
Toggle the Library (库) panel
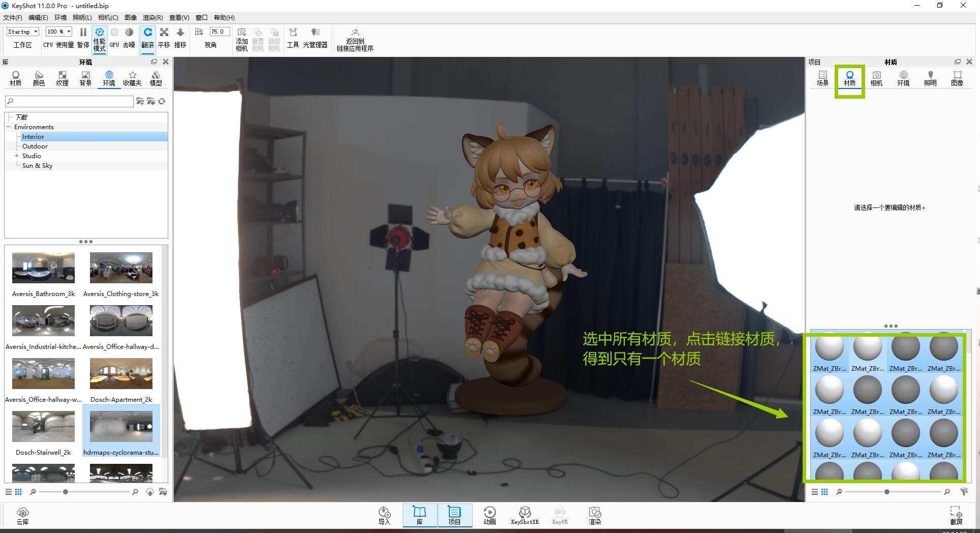[419, 515]
